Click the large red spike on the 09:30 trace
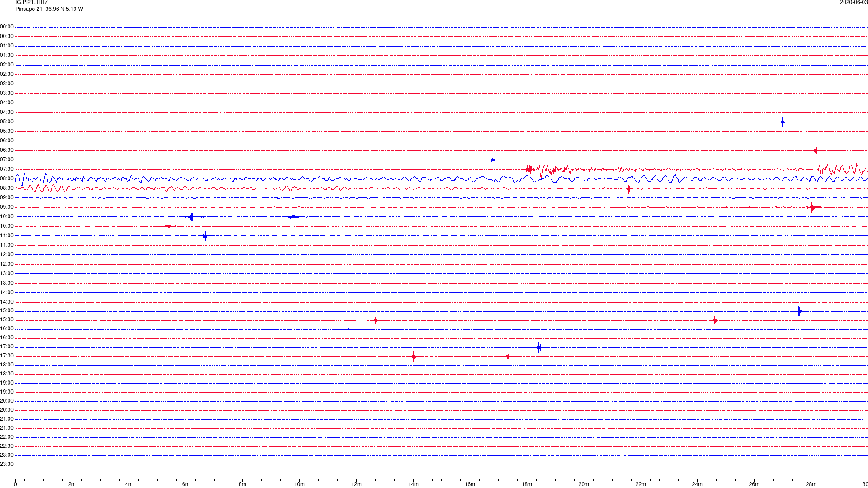868x488 pixels. tap(812, 207)
